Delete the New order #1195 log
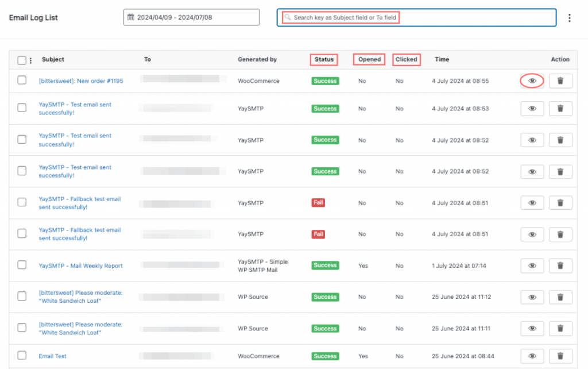 (560, 80)
